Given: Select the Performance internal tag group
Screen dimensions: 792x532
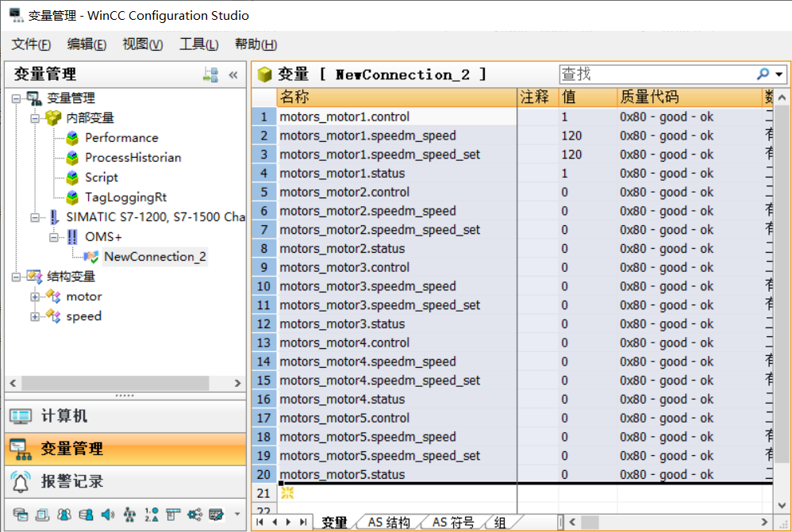Looking at the screenshot, I should [121, 138].
